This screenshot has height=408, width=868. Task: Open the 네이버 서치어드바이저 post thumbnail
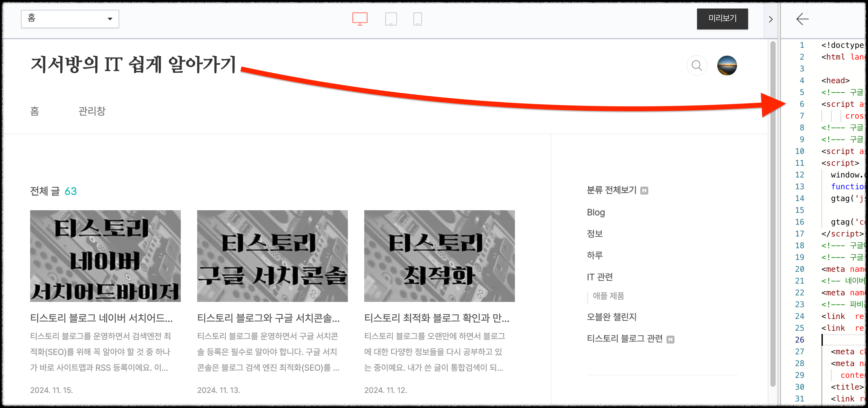coord(105,256)
